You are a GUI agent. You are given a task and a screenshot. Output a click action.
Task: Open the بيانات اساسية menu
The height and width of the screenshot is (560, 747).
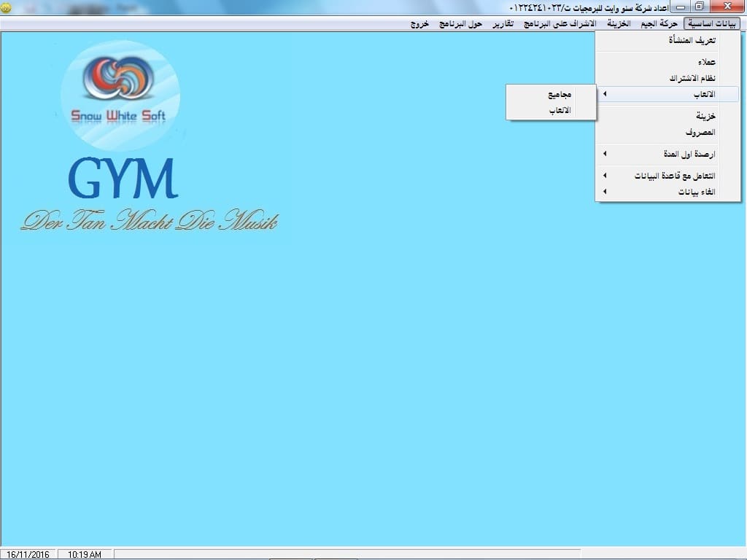pyautogui.click(x=711, y=24)
